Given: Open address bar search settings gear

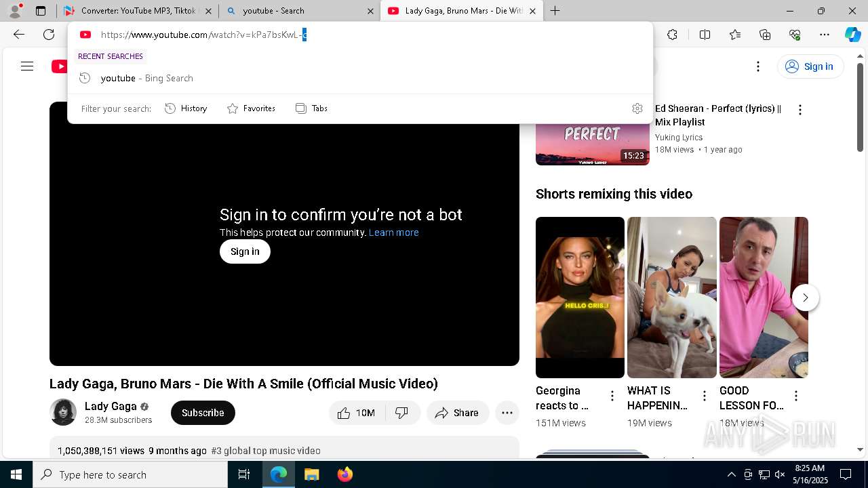Looking at the screenshot, I should pyautogui.click(x=637, y=108).
